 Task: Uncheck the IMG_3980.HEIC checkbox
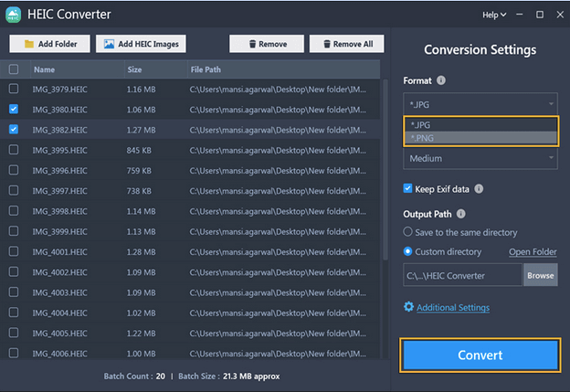(x=14, y=110)
